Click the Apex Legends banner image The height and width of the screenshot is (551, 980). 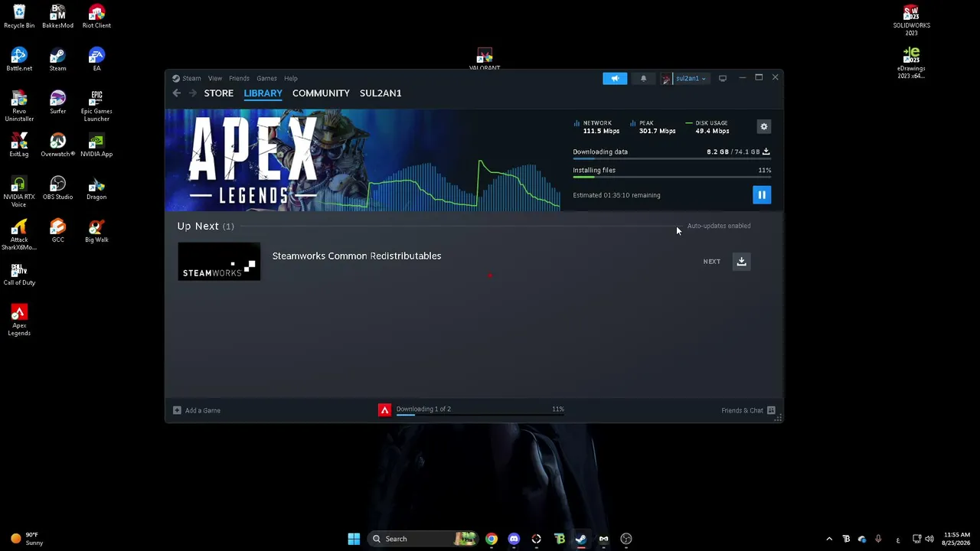pos(363,160)
